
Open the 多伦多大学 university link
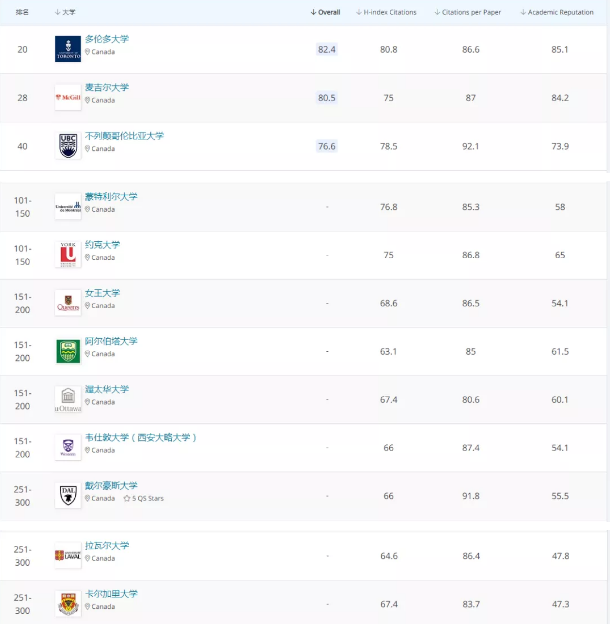(107, 39)
